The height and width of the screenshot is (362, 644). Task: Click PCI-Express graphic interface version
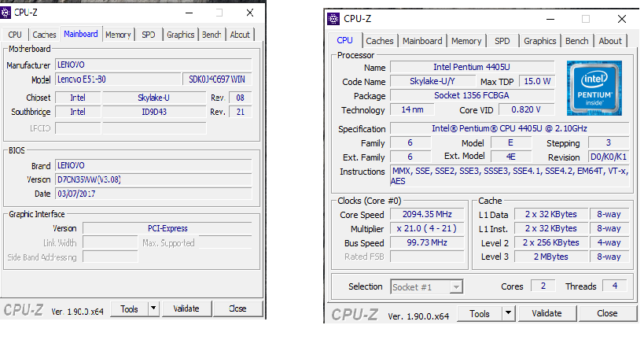pos(167,228)
